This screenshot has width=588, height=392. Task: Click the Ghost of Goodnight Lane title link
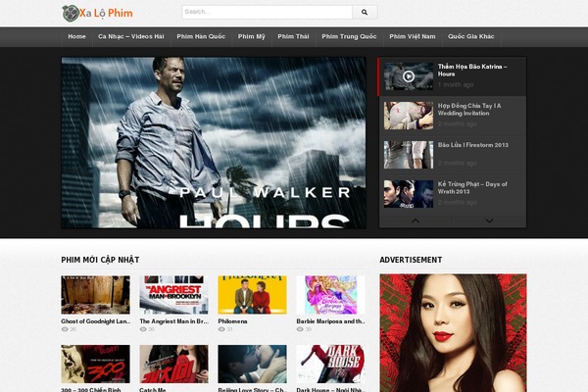coord(96,321)
